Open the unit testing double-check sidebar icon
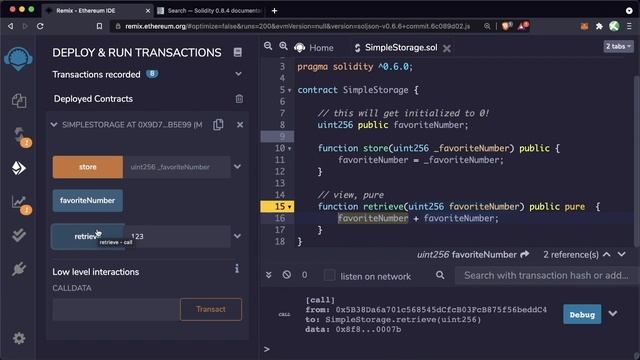The width and height of the screenshot is (640, 360). click(19, 235)
